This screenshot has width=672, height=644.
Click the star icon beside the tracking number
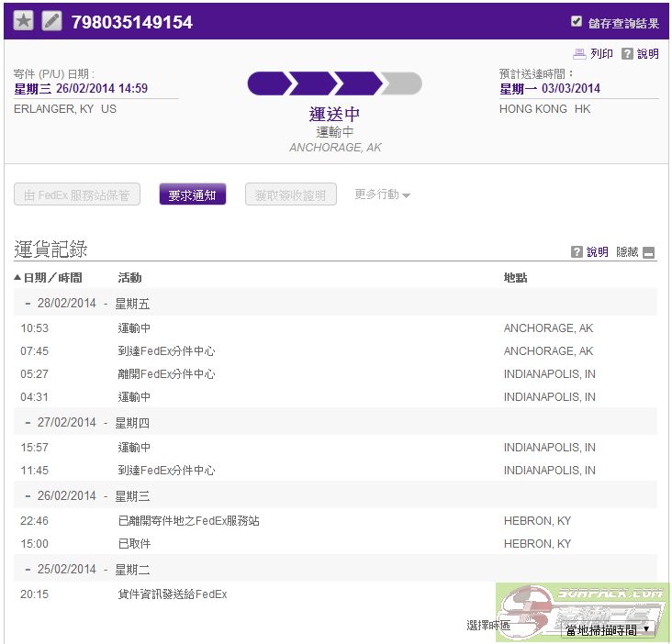[x=23, y=21]
